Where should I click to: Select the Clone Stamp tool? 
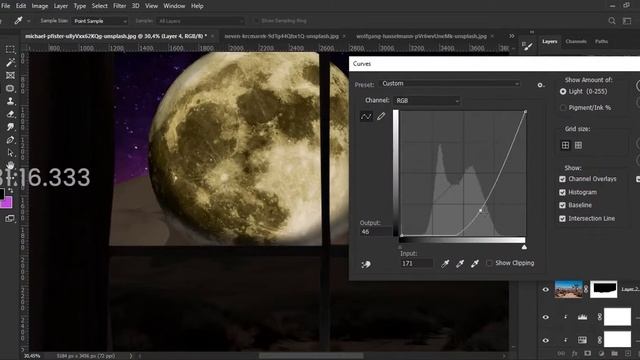pyautogui.click(x=10, y=101)
